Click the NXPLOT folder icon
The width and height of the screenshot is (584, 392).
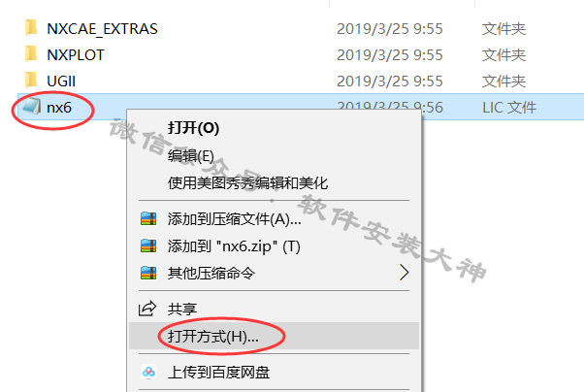pyautogui.click(x=31, y=54)
